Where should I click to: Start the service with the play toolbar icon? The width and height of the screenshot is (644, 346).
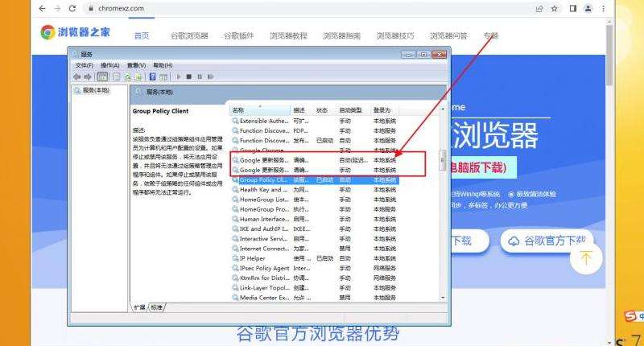[178, 76]
